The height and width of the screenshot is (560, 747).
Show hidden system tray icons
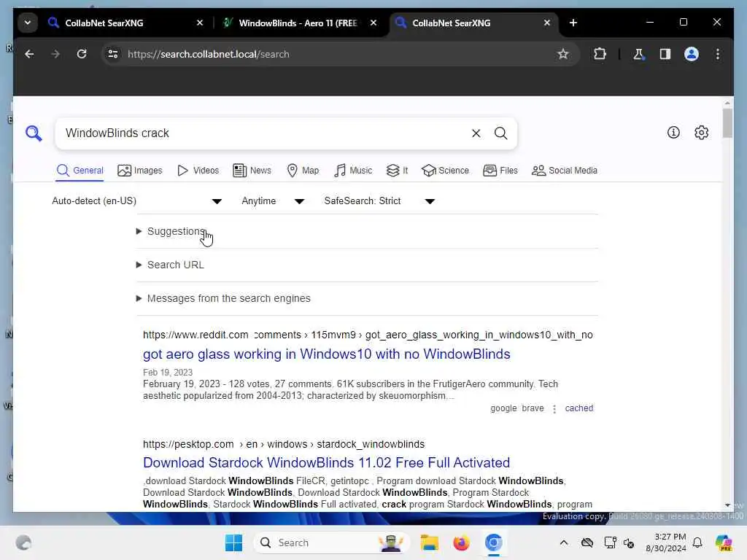[564, 542]
